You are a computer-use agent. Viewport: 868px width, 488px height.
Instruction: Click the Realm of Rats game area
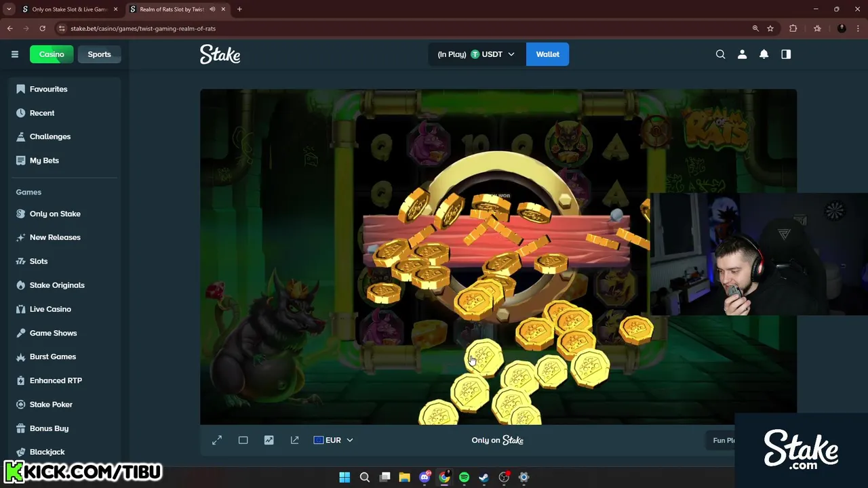click(x=498, y=257)
